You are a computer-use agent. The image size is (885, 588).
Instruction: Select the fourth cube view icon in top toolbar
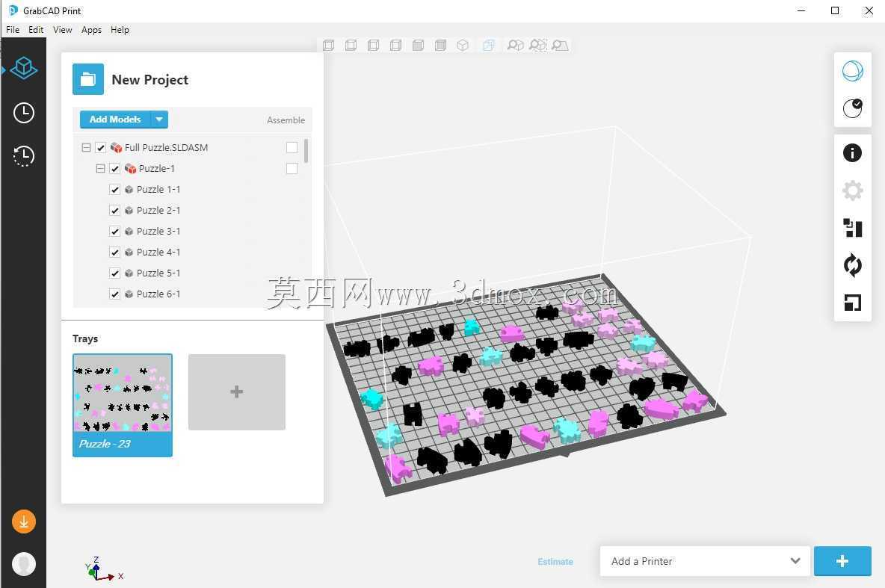(395, 45)
